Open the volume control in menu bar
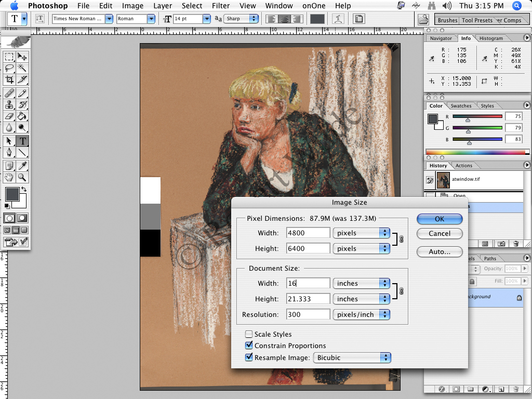 pos(447,6)
